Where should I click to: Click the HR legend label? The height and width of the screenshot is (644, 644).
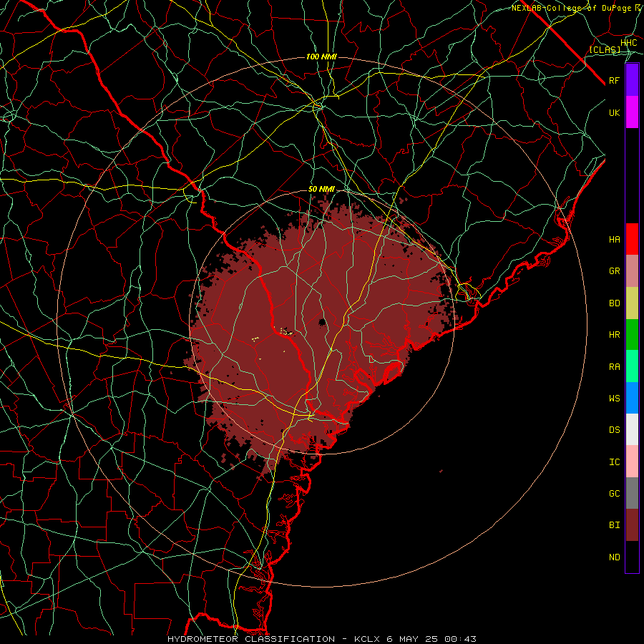pos(615,335)
